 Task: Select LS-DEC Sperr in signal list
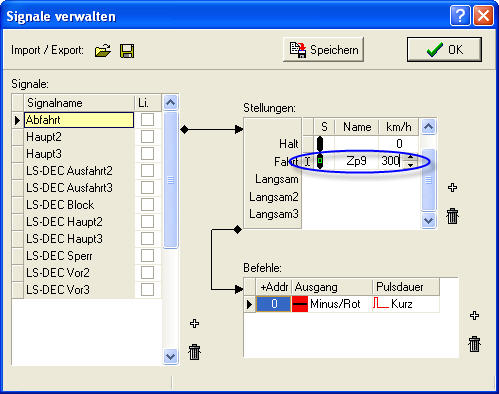click(79, 256)
